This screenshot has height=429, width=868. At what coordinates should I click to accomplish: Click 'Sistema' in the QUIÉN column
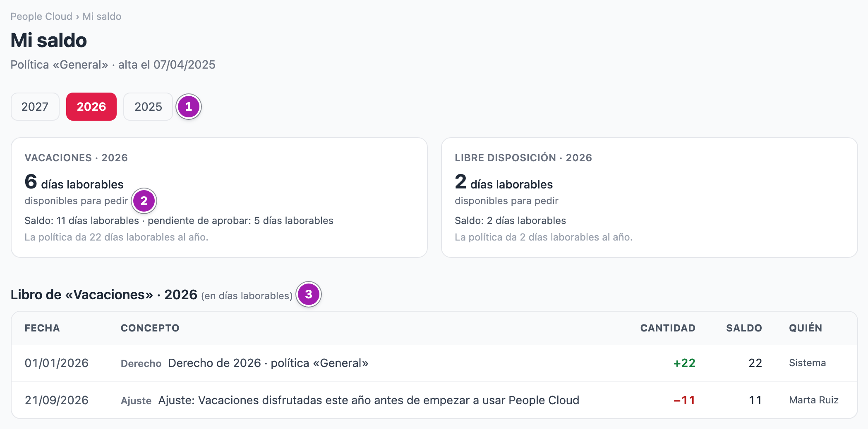(x=807, y=363)
